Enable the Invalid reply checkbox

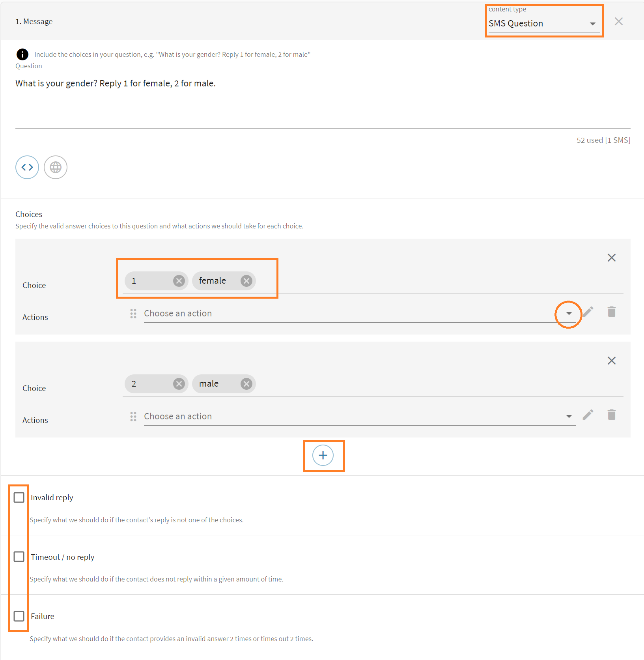point(19,497)
